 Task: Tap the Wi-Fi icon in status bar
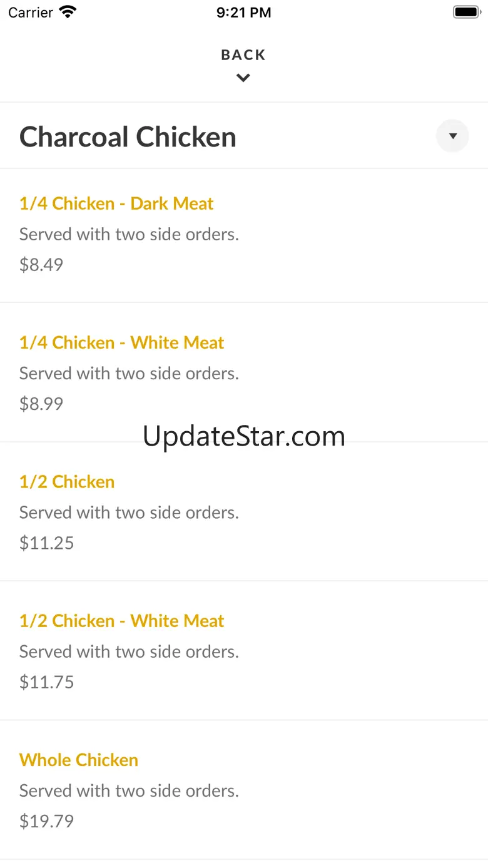click(68, 12)
